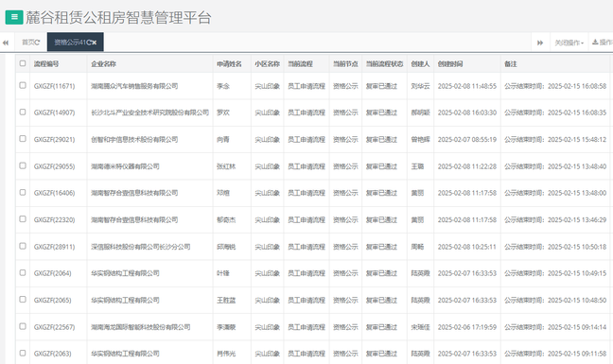Click remark 公示结束时间: 2025-02-15 09:14:14

pos(555,327)
